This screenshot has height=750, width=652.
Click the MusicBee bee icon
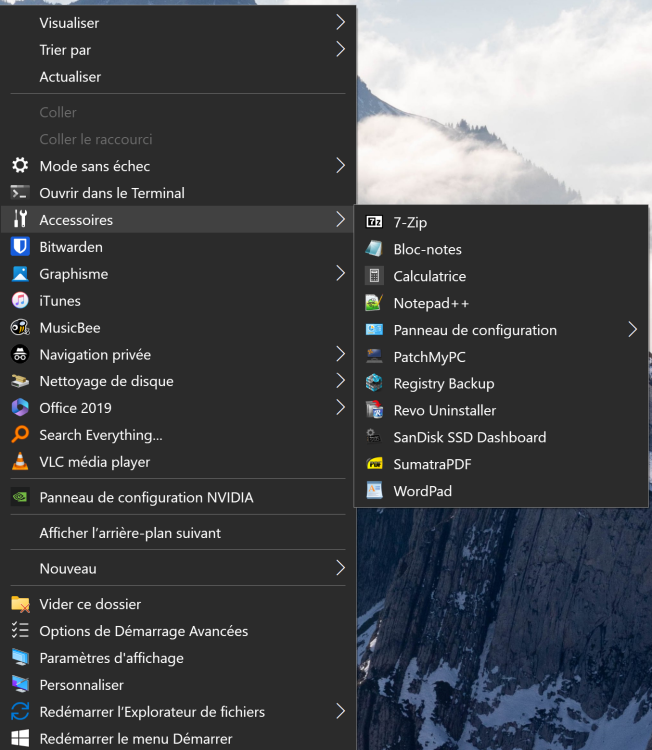point(20,327)
